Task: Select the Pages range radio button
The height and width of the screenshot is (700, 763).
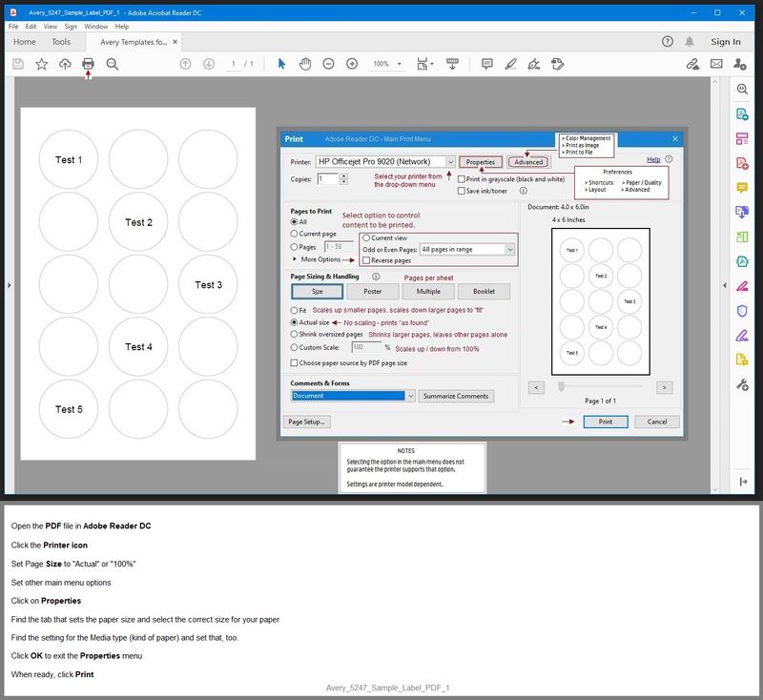Action: click(x=294, y=247)
